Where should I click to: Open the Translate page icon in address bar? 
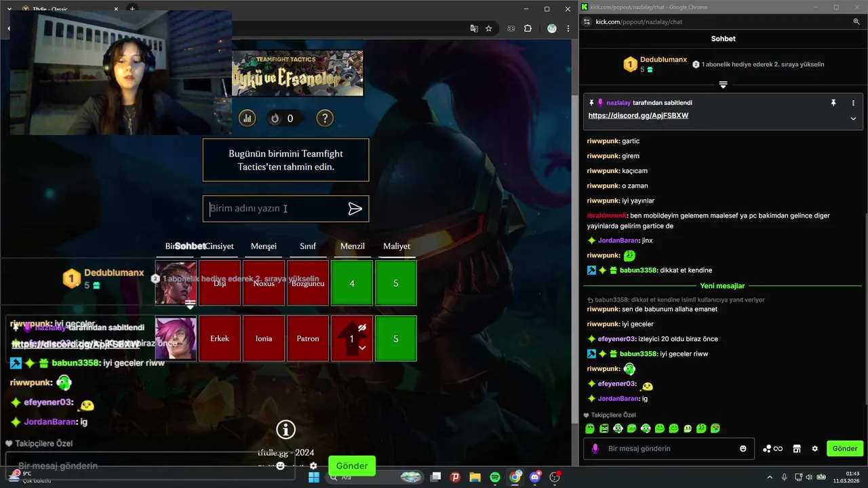point(474,28)
